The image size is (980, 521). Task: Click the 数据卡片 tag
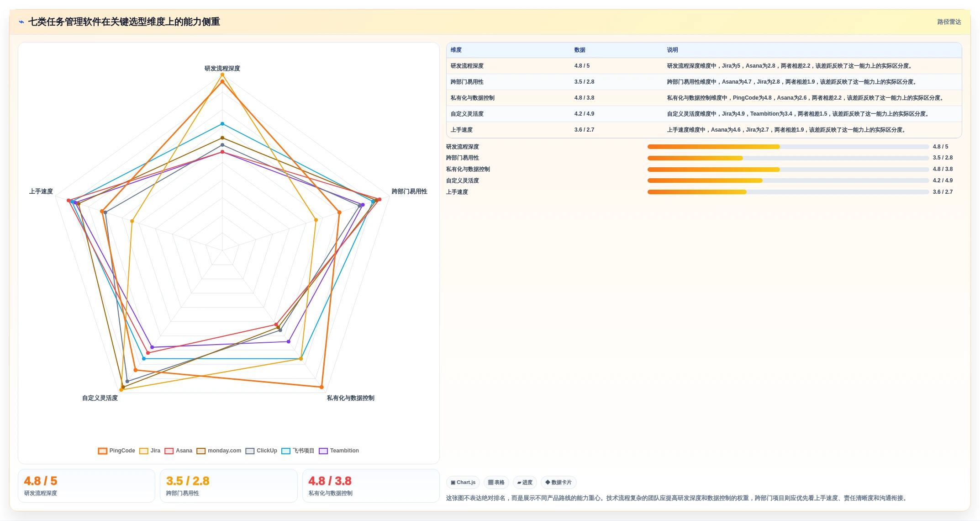(x=558, y=482)
